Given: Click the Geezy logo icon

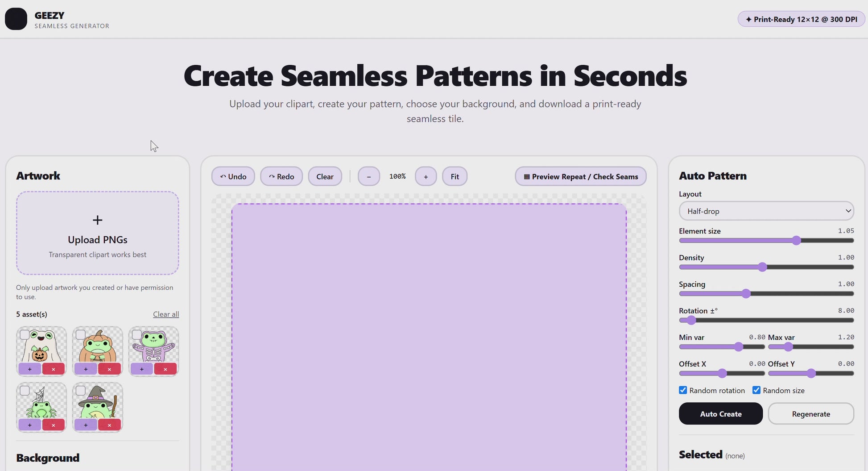Looking at the screenshot, I should pos(16,19).
